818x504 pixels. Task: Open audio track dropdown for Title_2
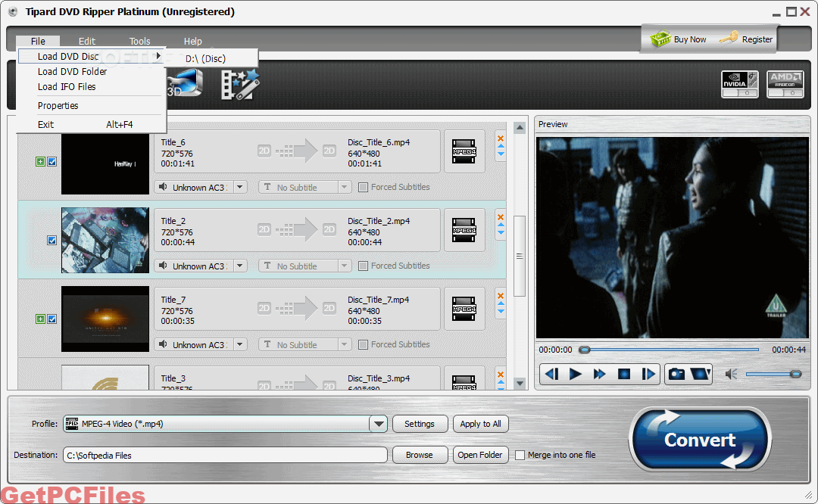240,266
